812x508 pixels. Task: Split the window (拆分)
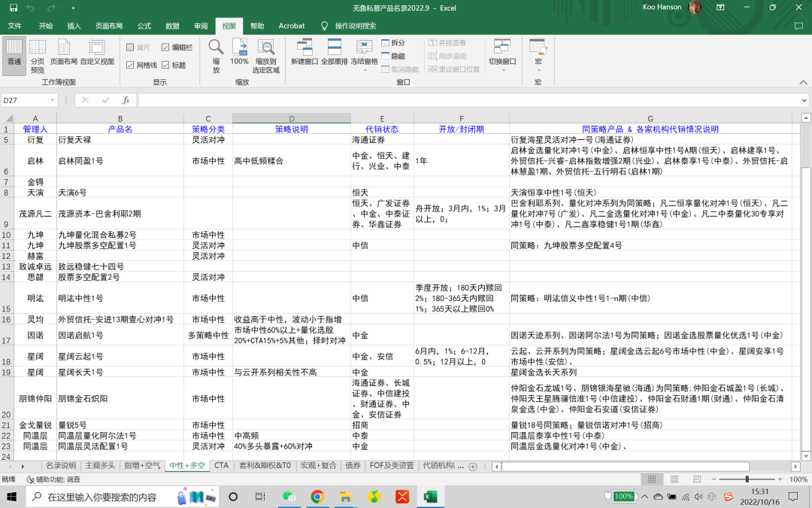tap(393, 42)
